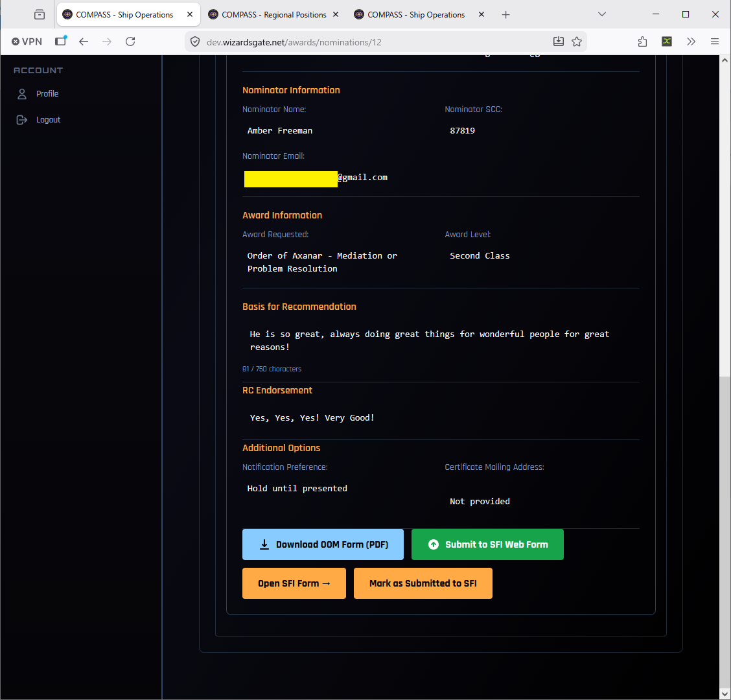Click the scroll up arrow of the scrollbar
This screenshot has width=731, height=700.
[725, 60]
